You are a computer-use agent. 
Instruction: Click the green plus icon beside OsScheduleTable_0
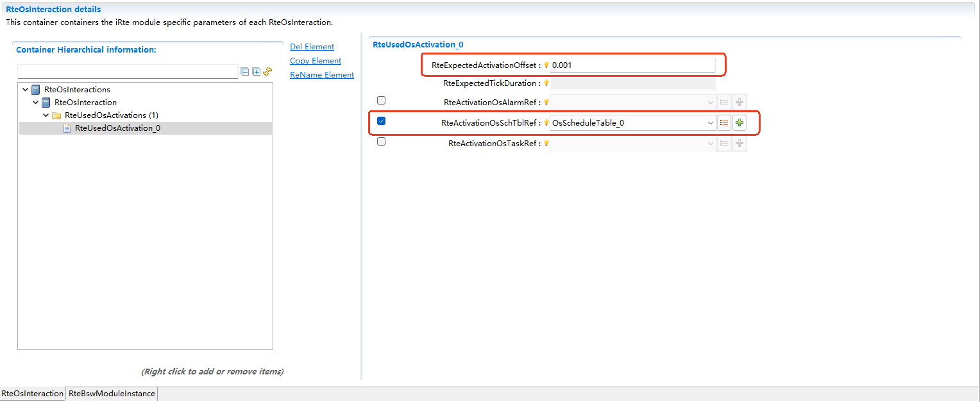click(739, 123)
